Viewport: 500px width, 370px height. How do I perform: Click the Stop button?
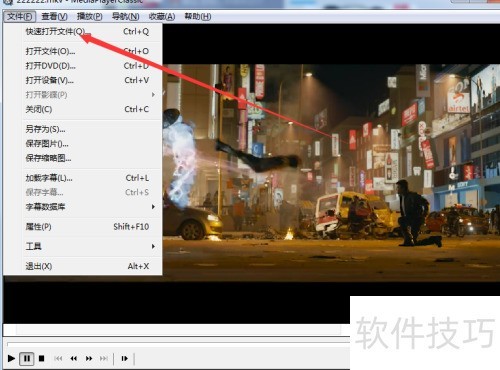click(x=42, y=359)
